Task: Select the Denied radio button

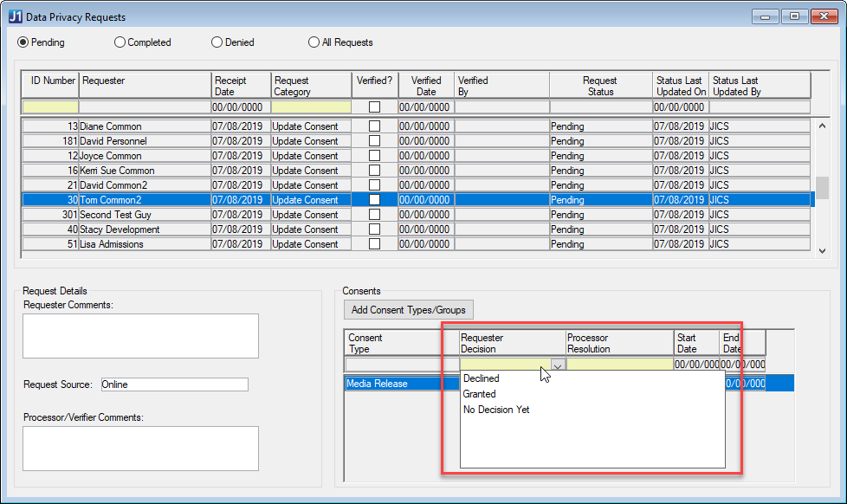Action: tap(217, 42)
